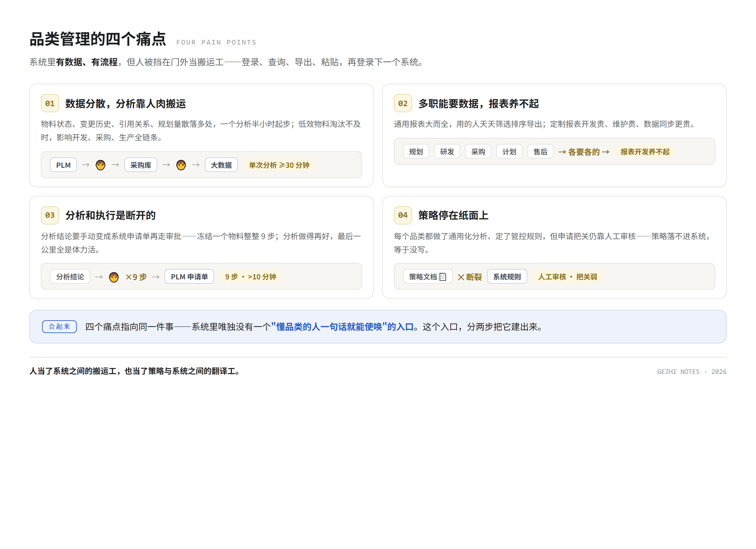756x549 pixels.
Task: Click the paragraph starting 通用报表大而全
Action: click(545, 124)
